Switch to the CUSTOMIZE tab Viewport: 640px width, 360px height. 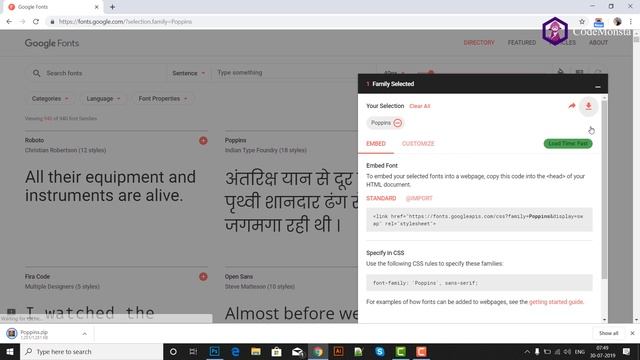(x=418, y=144)
